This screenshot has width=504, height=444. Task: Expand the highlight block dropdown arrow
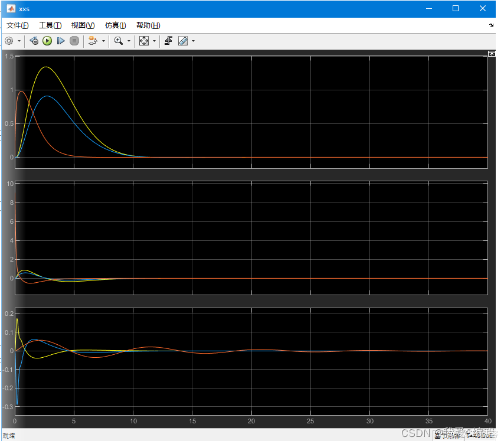pyautogui.click(x=103, y=41)
